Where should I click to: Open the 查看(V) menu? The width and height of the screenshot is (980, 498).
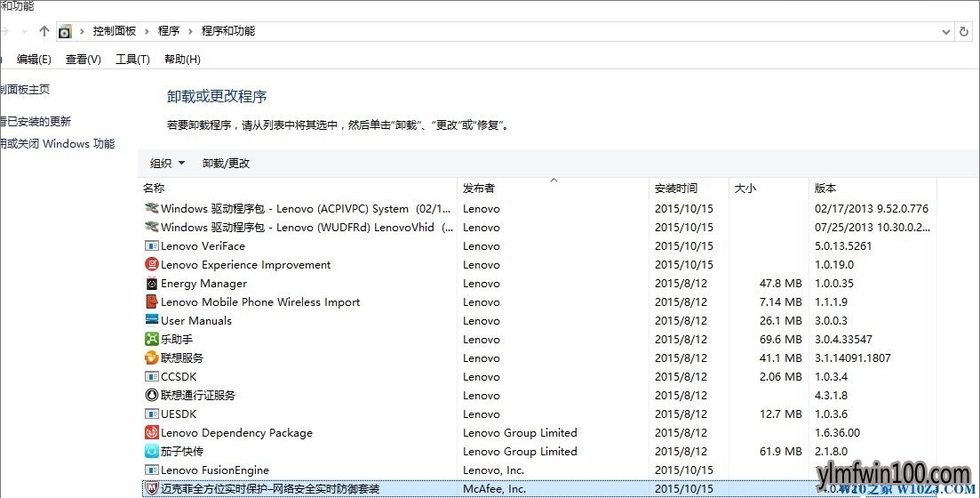[x=84, y=60]
